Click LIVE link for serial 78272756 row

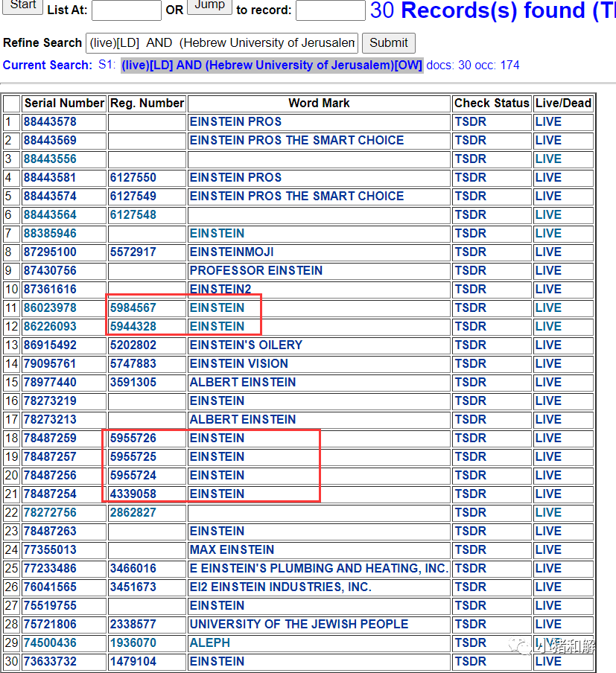548,512
